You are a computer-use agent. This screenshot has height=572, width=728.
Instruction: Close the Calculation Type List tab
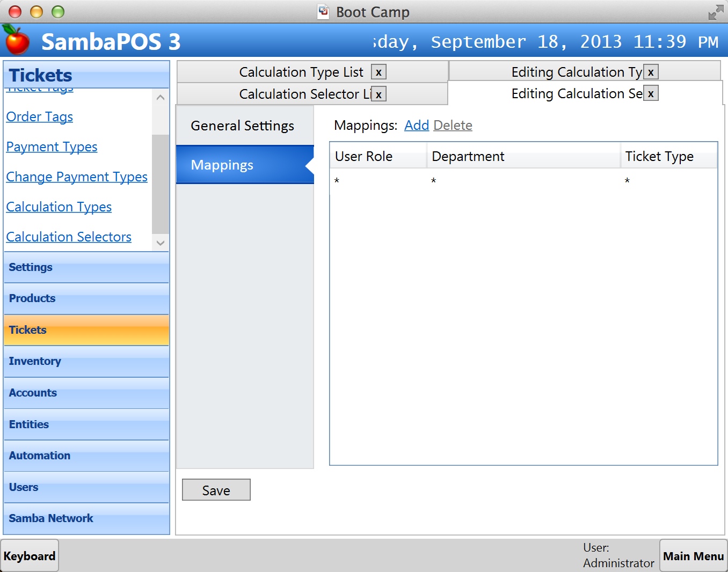click(378, 72)
